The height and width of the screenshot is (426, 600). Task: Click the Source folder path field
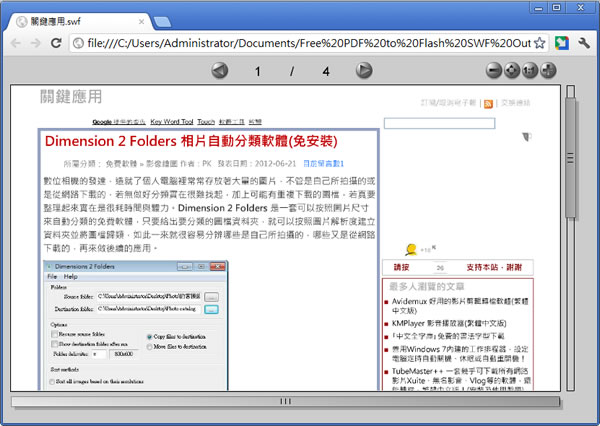tap(149, 296)
